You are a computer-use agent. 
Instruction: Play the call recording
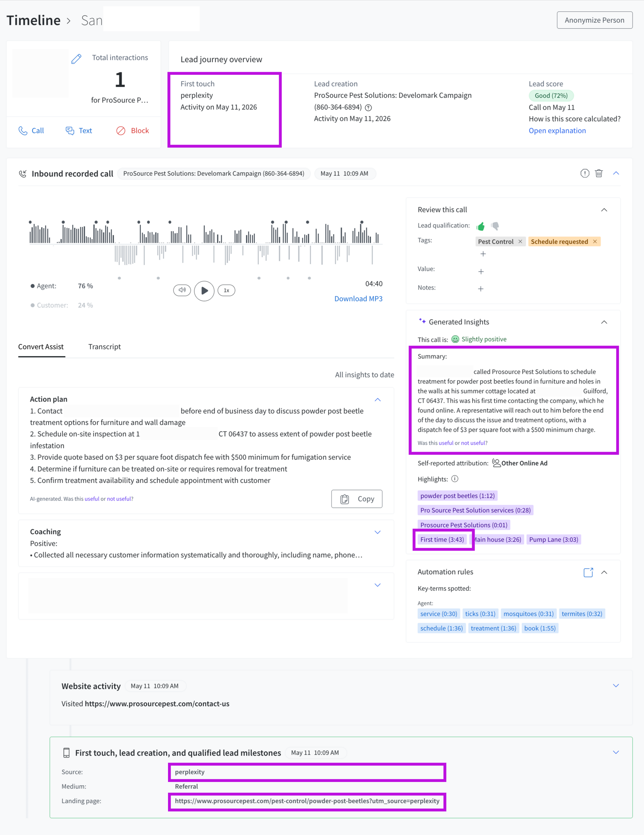click(204, 291)
